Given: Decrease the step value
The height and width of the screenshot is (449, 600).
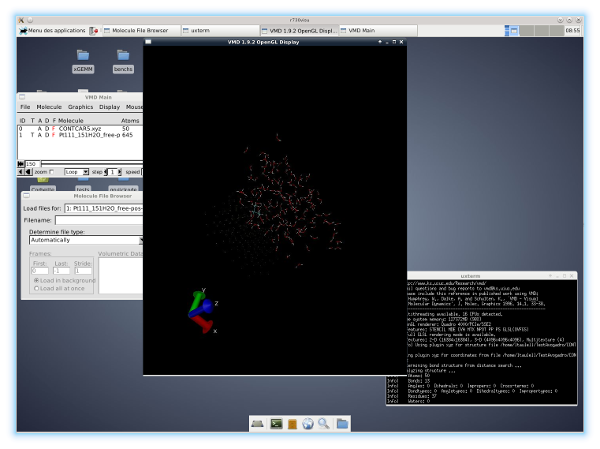Looking at the screenshot, I should click(106, 172).
